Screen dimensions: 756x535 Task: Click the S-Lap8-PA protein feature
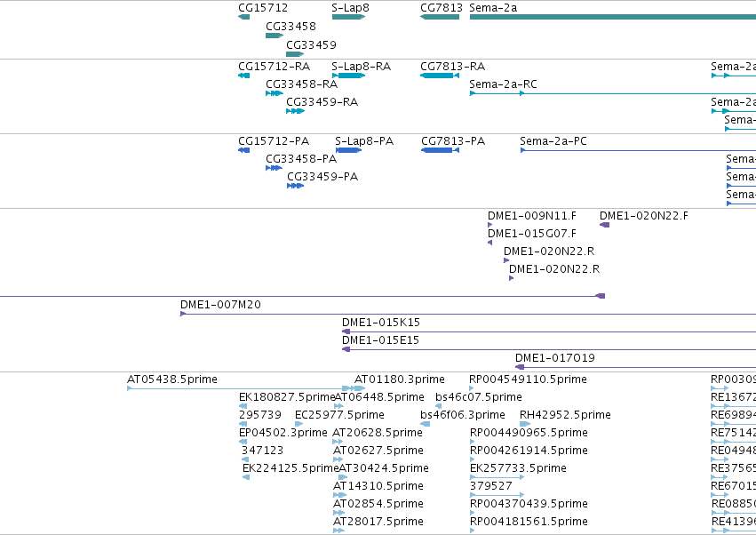point(348,150)
